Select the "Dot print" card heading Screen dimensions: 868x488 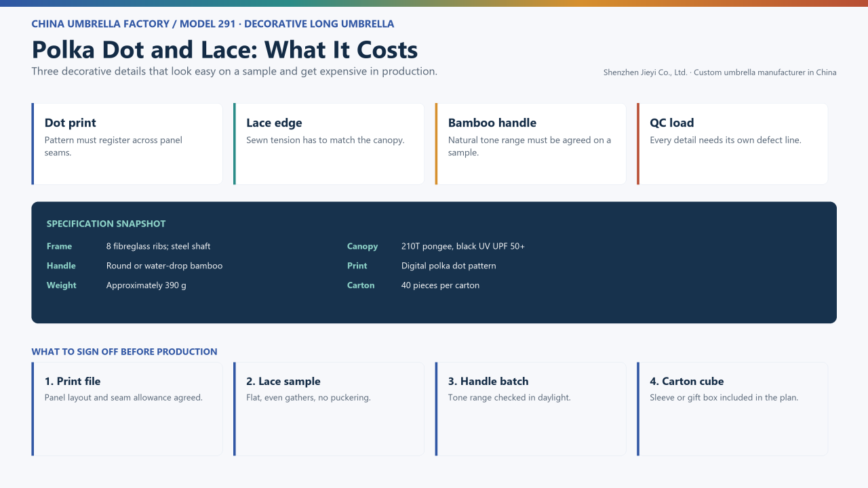71,123
